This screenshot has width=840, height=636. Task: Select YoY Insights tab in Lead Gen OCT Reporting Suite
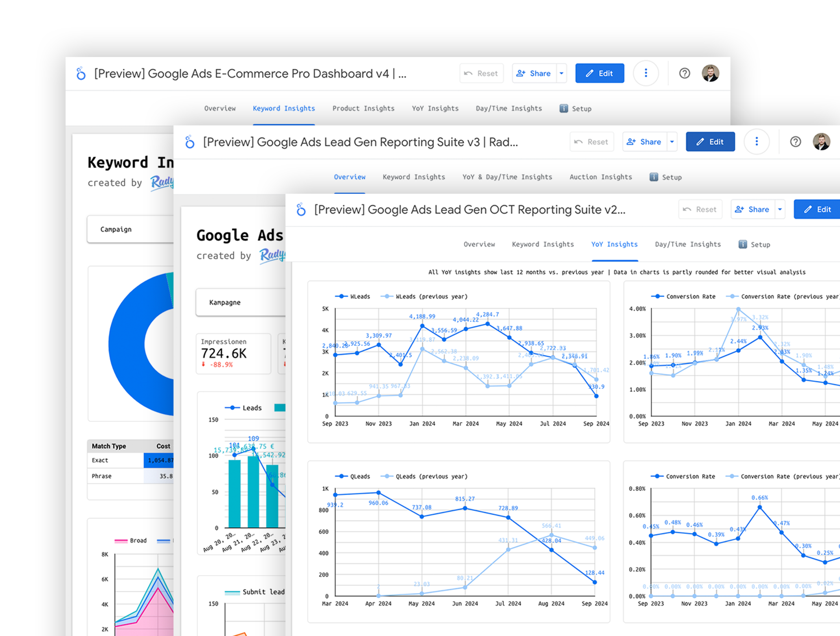[x=614, y=244]
